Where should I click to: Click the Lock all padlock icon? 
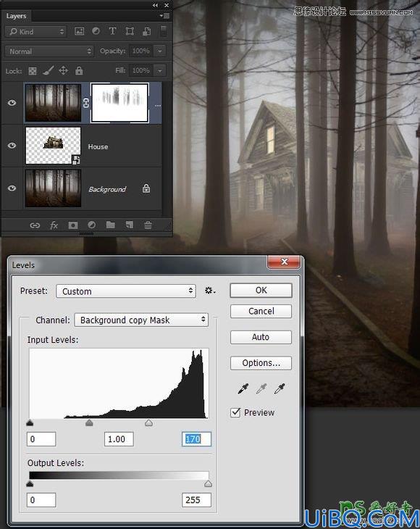(79, 70)
